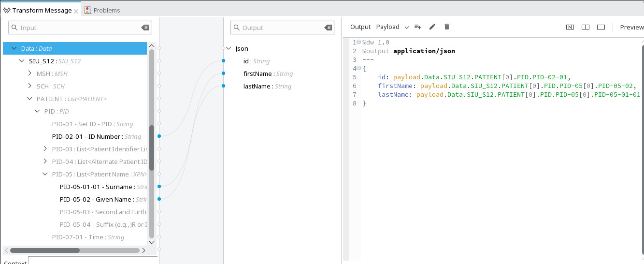Clear the Output search field
This screenshot has width=644, height=264.
pyautogui.click(x=328, y=28)
